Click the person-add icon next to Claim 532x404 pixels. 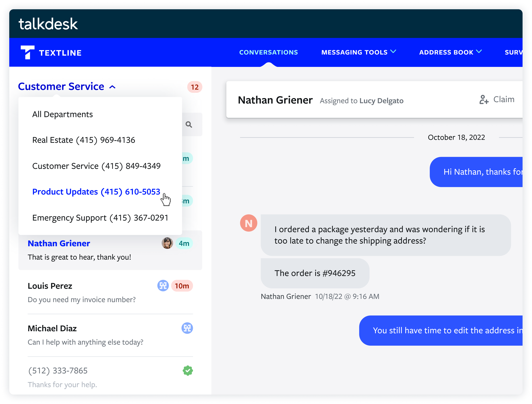tap(484, 100)
